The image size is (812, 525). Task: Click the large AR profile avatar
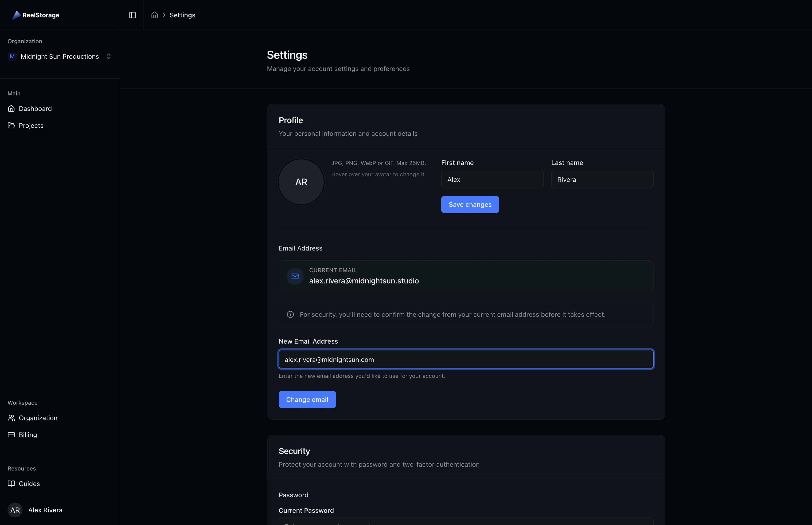[301, 182]
